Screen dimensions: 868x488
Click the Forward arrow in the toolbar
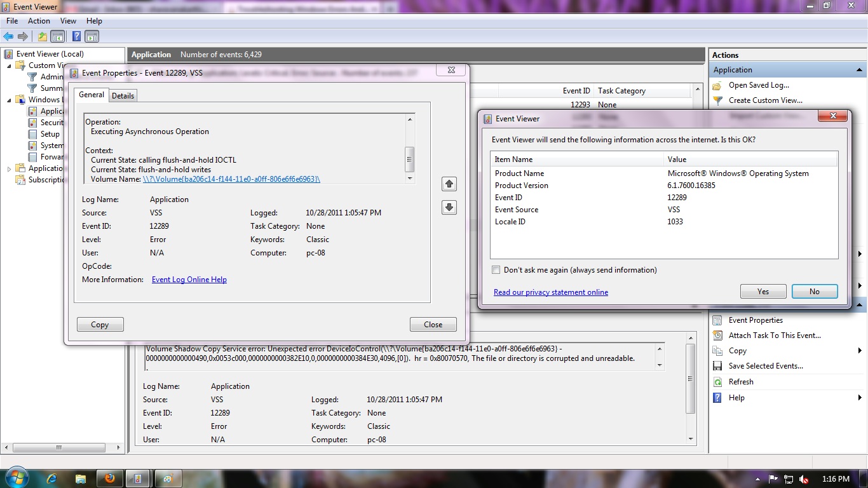click(23, 36)
